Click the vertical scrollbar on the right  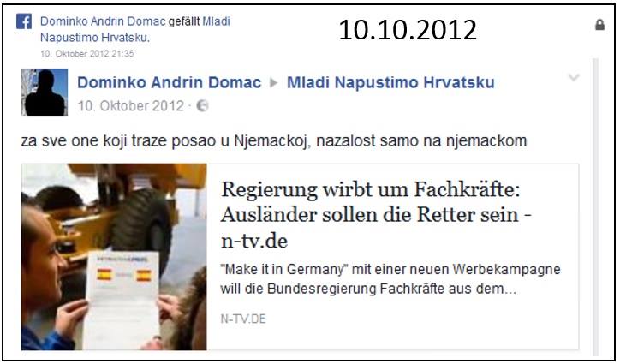pyautogui.click(x=595, y=206)
